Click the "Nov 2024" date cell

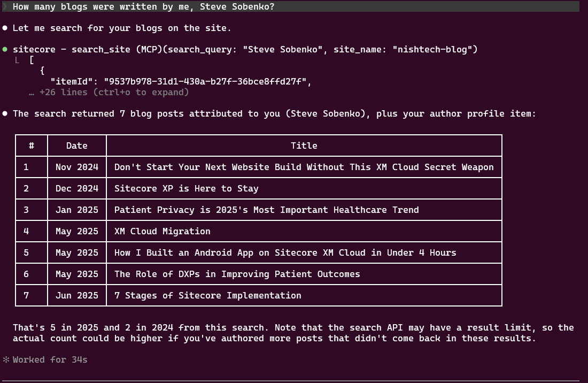click(x=77, y=167)
